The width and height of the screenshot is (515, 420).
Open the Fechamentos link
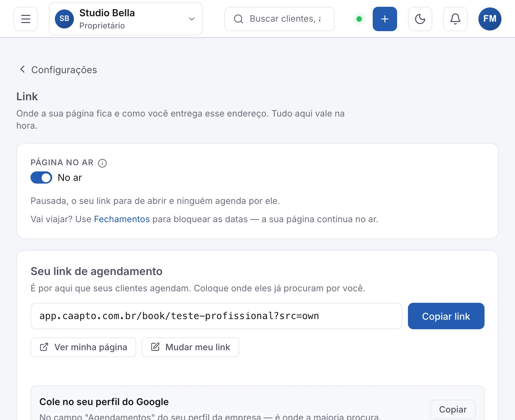point(122,219)
